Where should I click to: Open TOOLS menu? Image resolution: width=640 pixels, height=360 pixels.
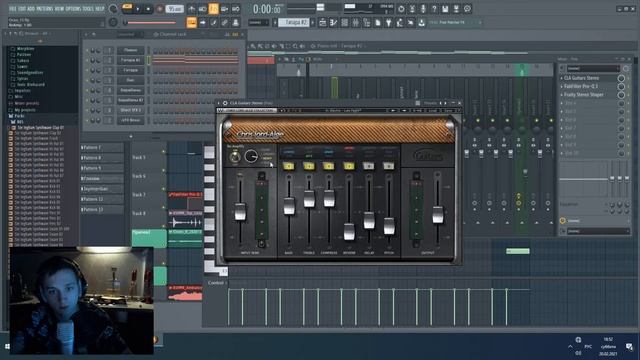pyautogui.click(x=88, y=9)
